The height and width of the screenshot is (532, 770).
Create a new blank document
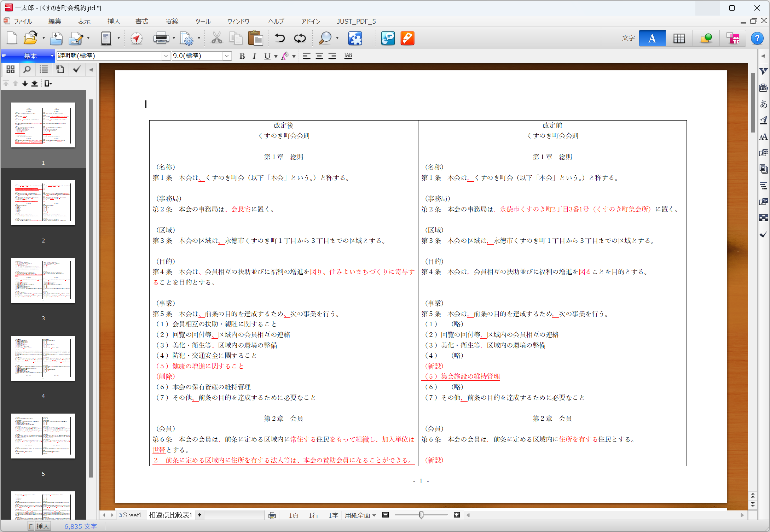[12, 38]
